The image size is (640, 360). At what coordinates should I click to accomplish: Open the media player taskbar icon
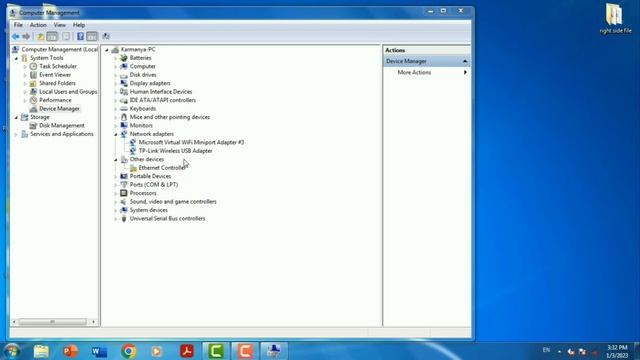point(157,351)
